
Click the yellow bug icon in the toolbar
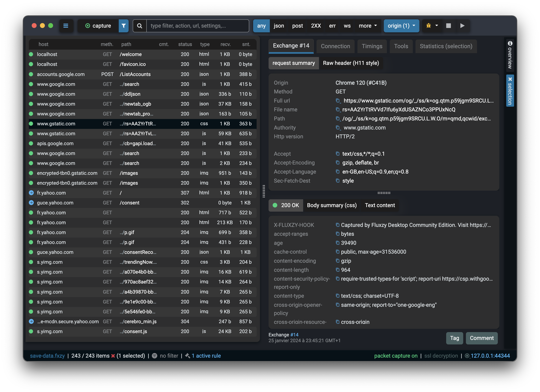(429, 26)
